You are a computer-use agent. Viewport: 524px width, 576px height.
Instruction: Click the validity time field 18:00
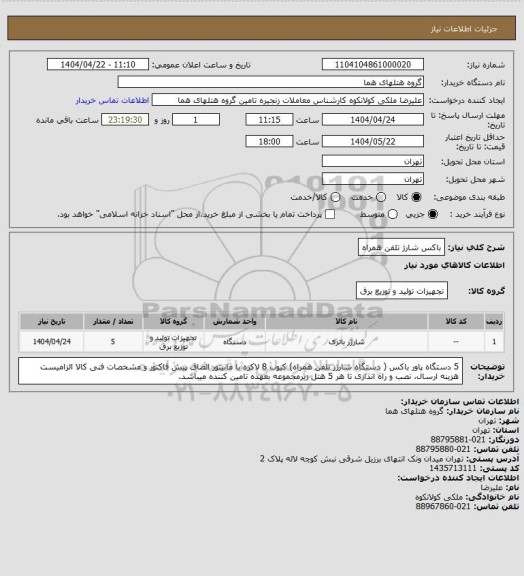(x=269, y=141)
